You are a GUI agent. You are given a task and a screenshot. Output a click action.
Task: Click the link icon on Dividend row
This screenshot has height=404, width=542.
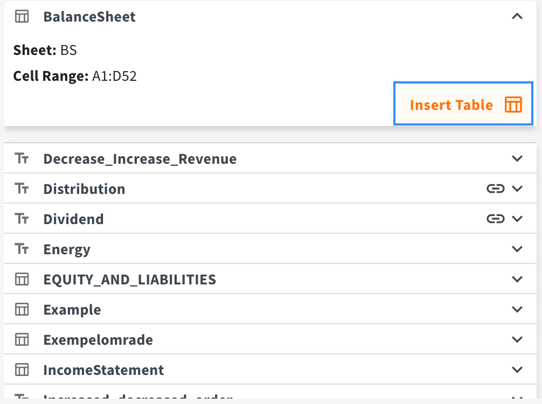coord(495,219)
